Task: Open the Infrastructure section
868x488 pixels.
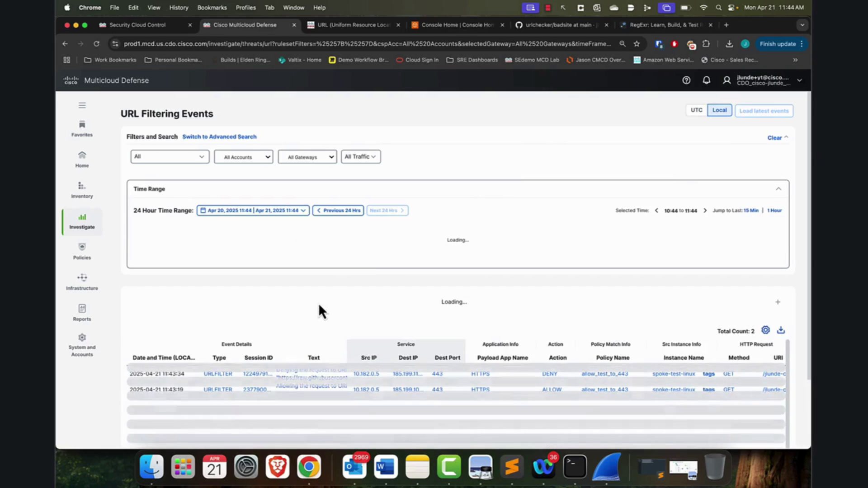Action: pos(82,282)
